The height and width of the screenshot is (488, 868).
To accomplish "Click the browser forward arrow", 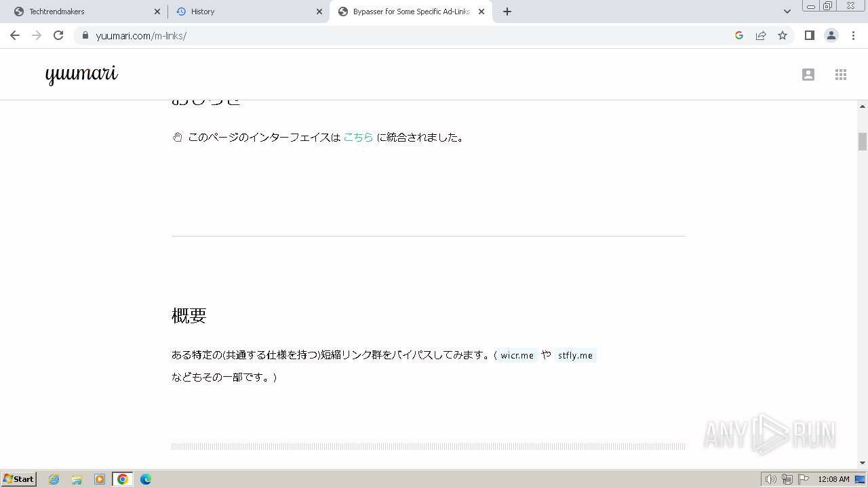I will 37,35.
